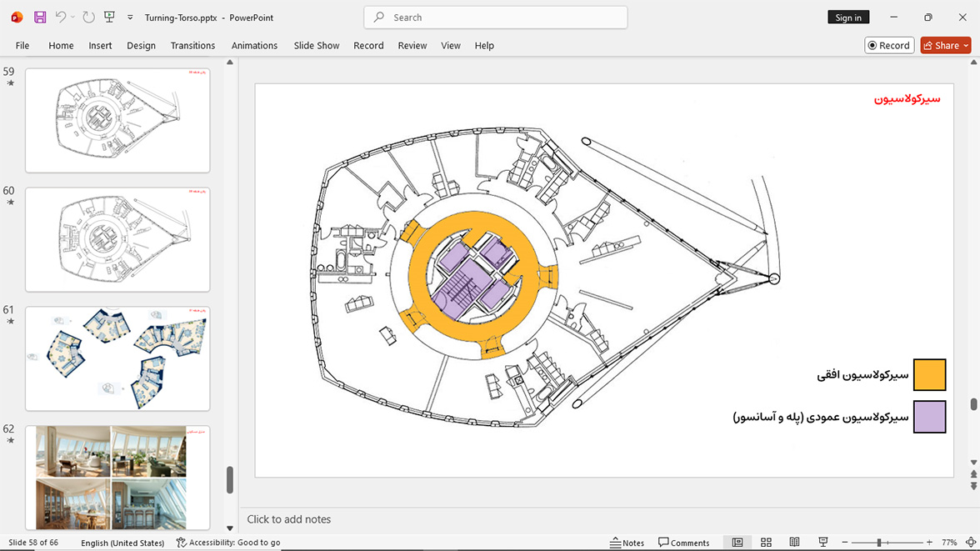
Task: Start Slide Show from status bar icon
Action: [823, 543]
